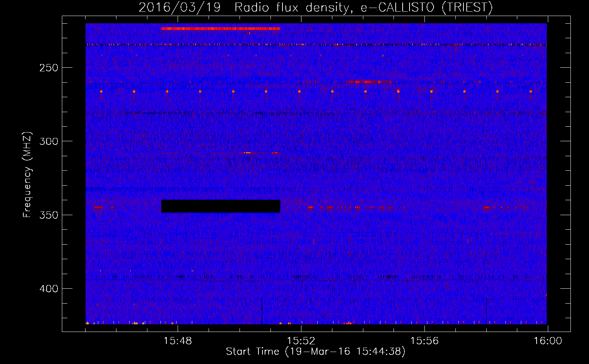Click the plot title "2016/03/19 Radio flux density, e-CALLISTO (TRIEST)"

[316, 7]
